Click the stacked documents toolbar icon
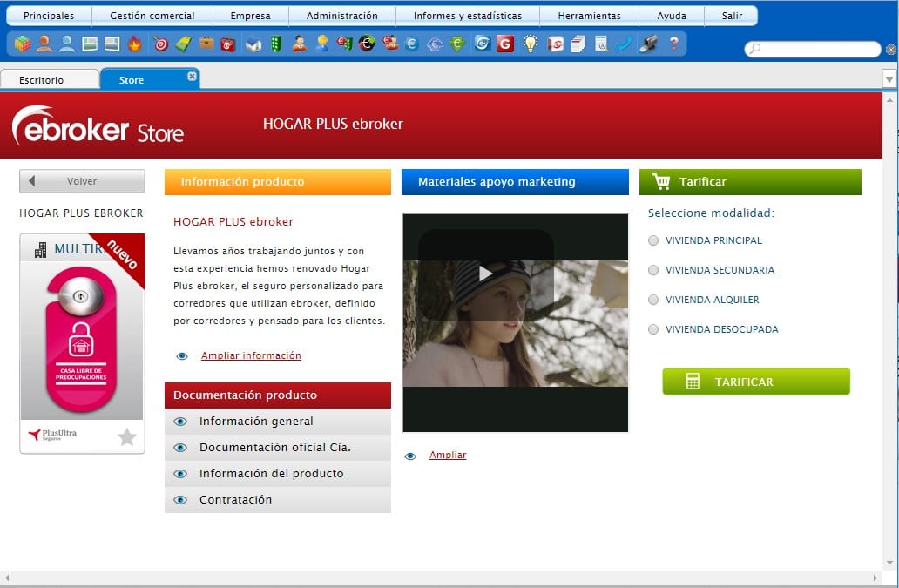This screenshot has width=899, height=588. [578, 44]
